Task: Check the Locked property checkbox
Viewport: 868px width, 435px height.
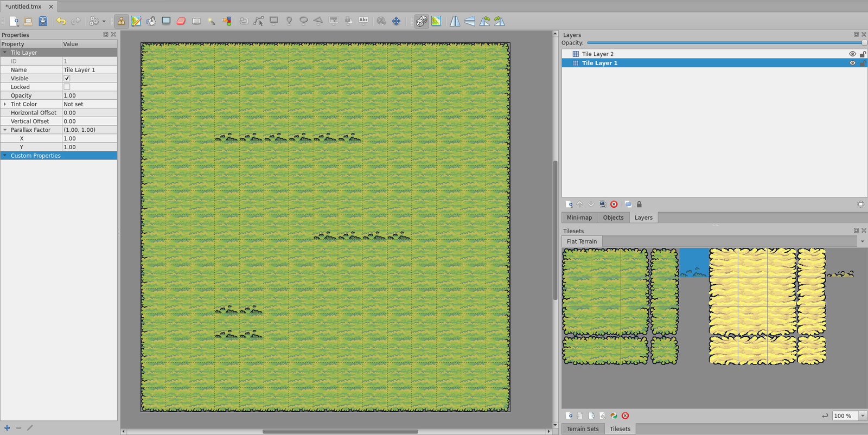Action: click(x=67, y=87)
